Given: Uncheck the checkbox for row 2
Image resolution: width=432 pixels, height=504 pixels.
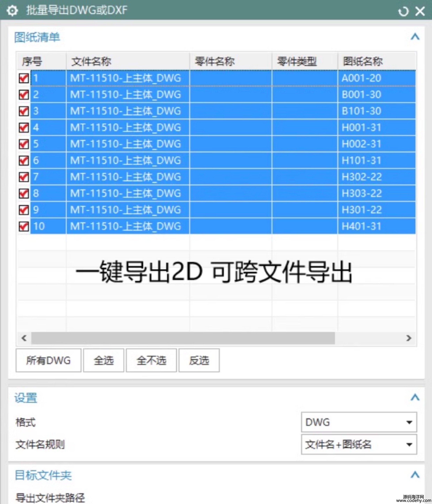Looking at the screenshot, I should 24,95.
